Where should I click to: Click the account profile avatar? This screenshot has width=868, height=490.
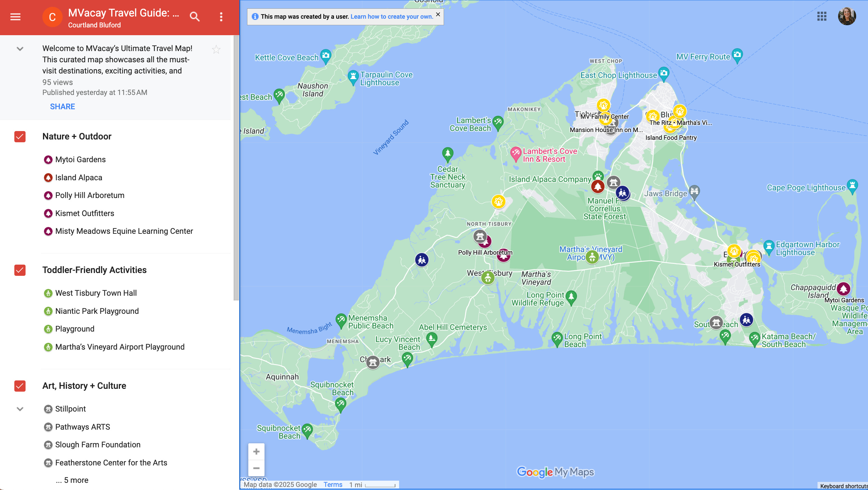pyautogui.click(x=847, y=16)
